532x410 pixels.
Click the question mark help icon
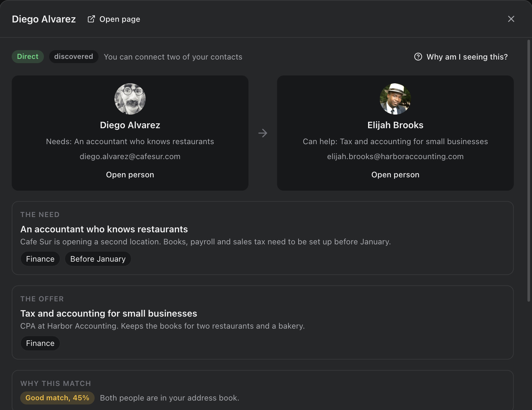tap(418, 57)
